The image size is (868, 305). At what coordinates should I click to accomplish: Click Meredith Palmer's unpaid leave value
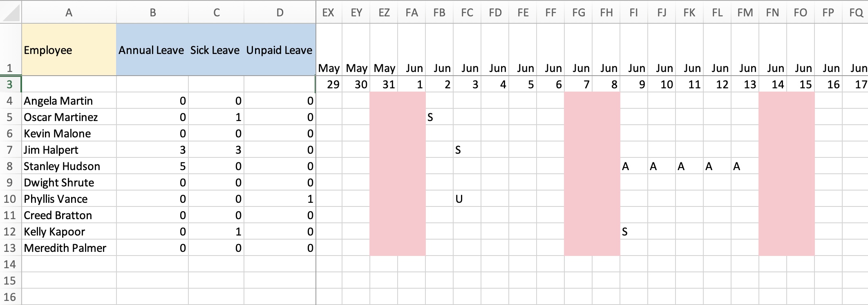click(280, 248)
